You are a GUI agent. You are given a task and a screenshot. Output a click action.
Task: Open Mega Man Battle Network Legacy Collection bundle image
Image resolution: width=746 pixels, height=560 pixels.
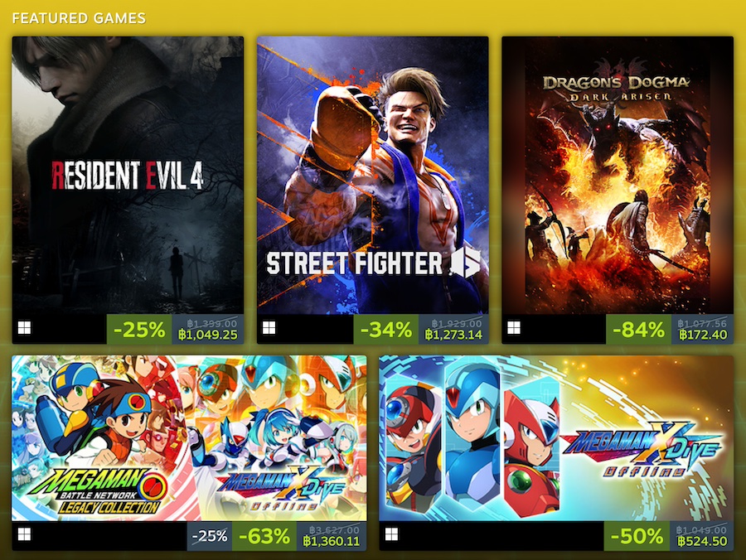[189, 438]
